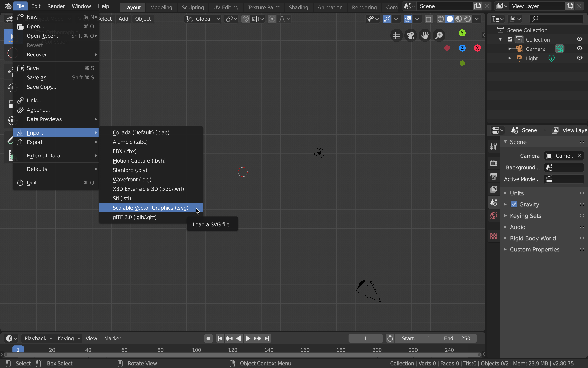
Task: Click the zoom view magnifier icon
Action: (439, 35)
